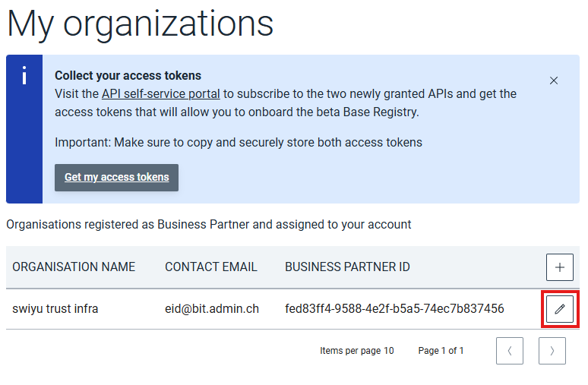Sort by the CONTACT EMAIL column header
Screen dimensions: 588x385
(211, 267)
